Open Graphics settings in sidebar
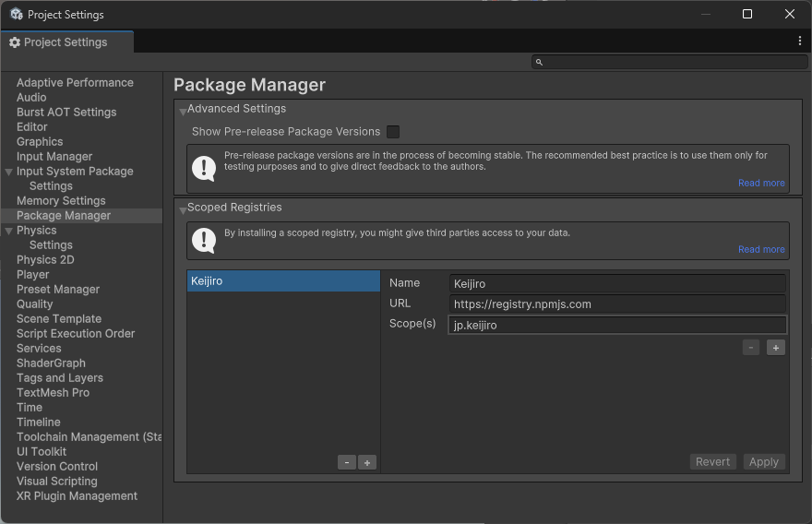 point(40,142)
